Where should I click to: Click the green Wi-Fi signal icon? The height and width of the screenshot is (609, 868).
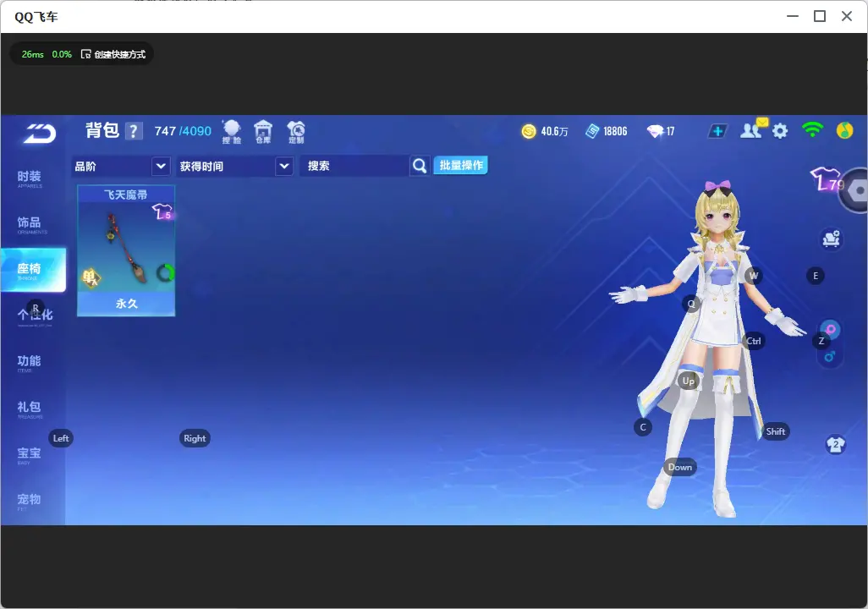(x=812, y=130)
